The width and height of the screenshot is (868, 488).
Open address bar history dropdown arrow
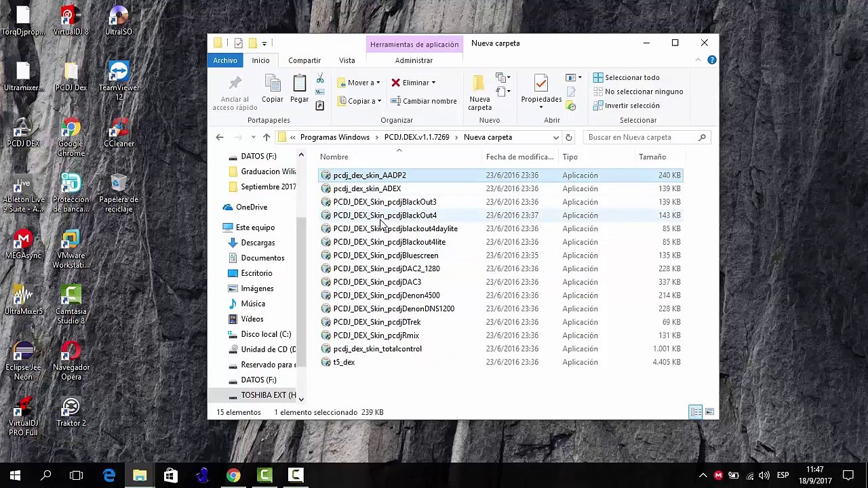click(x=555, y=137)
